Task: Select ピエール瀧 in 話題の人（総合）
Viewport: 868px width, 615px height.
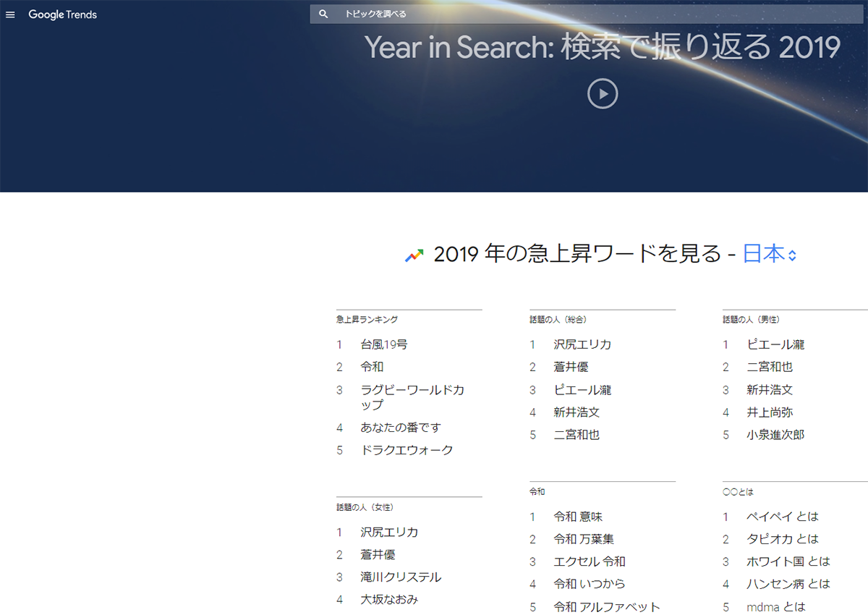Action: tap(582, 390)
